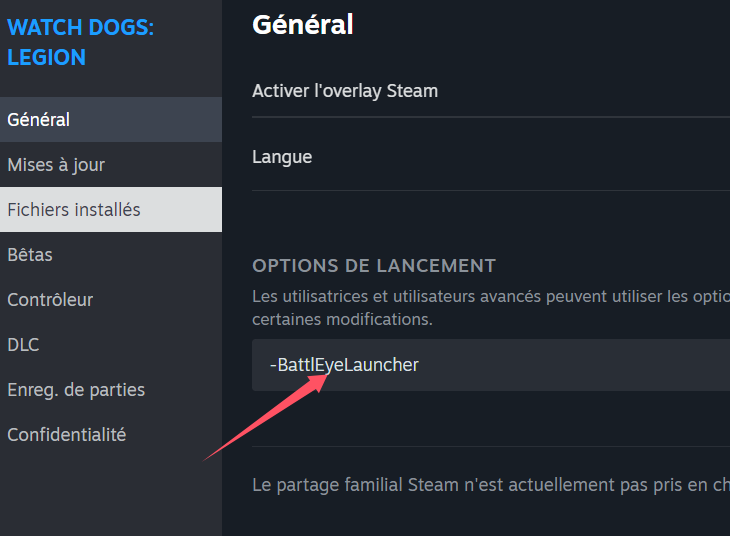
Task: Click the red arrow annotation tip
Action: click(324, 377)
